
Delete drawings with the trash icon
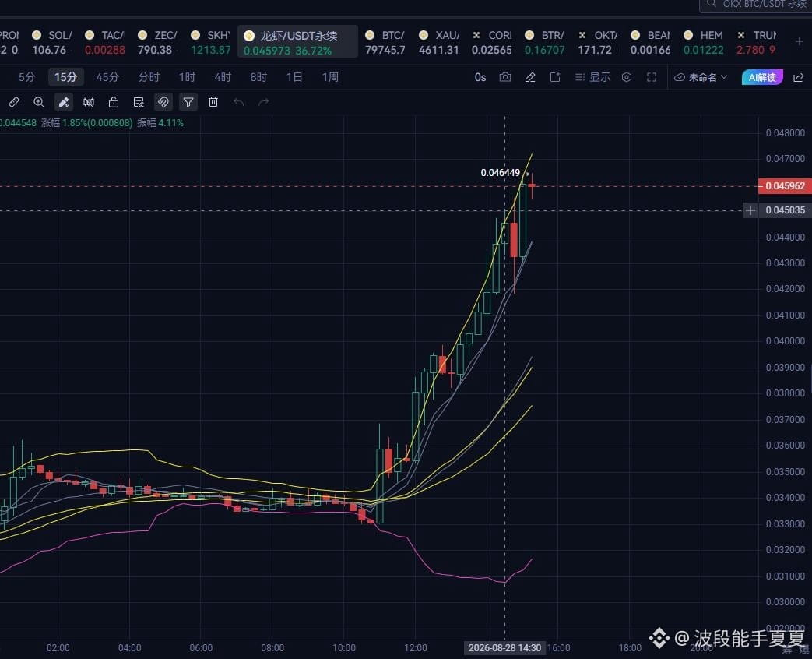tap(213, 102)
